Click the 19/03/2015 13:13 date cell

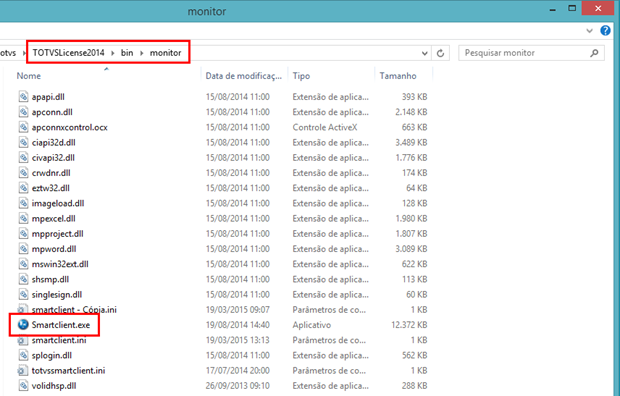click(237, 340)
